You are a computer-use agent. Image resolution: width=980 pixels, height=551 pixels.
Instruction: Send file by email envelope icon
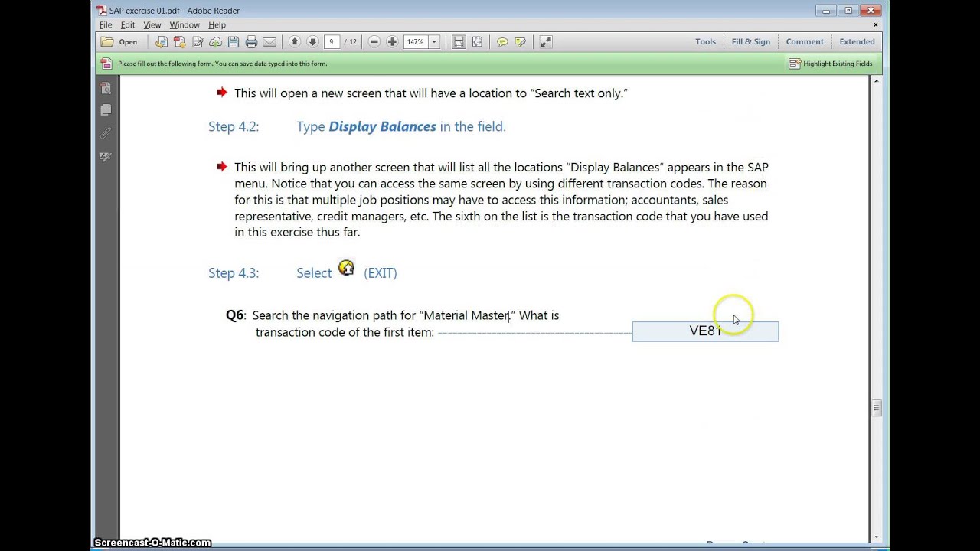pyautogui.click(x=269, y=42)
